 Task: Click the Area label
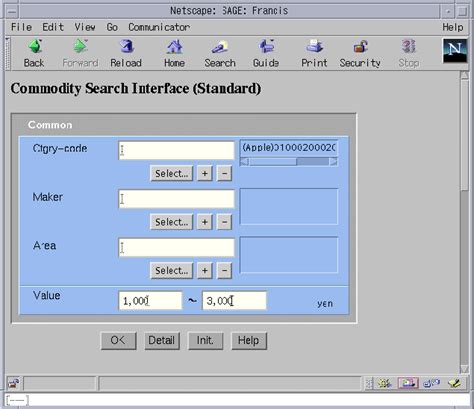point(45,246)
